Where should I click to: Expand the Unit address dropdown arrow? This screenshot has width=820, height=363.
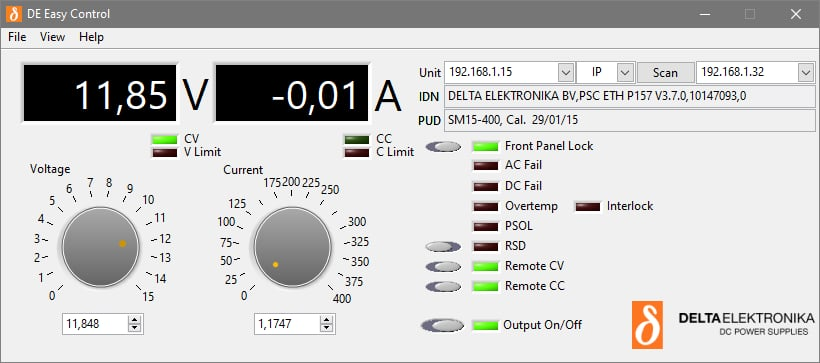[x=565, y=73]
